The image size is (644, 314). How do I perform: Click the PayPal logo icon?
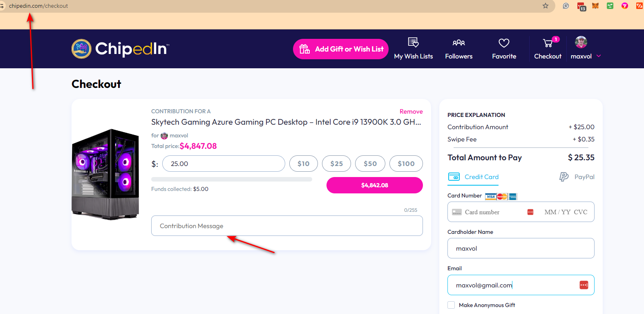coord(564,177)
